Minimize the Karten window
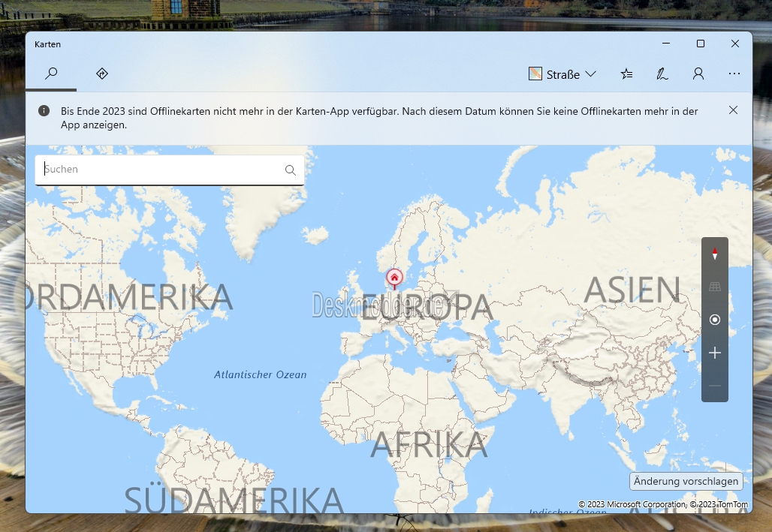This screenshot has height=532, width=772. coord(666,44)
